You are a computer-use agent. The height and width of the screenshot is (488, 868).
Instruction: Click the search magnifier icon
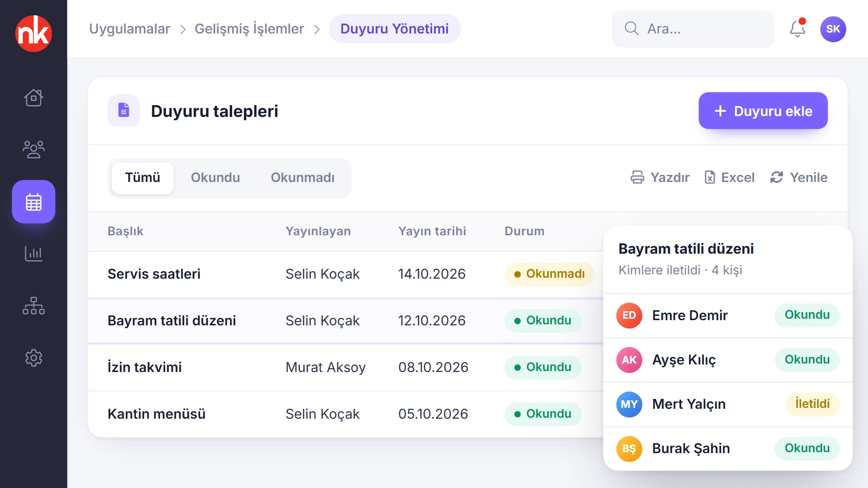click(632, 29)
